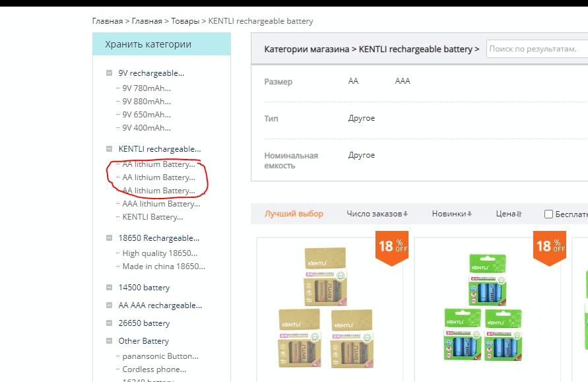The height and width of the screenshot is (382, 588).
Task: Open Made in china 18650... subcategory
Action: 164,266
